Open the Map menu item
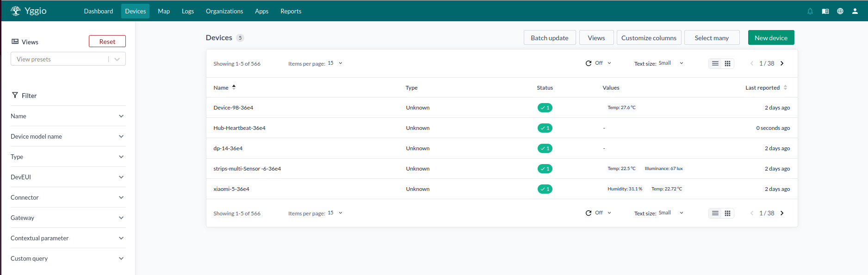The image size is (868, 275). [164, 11]
